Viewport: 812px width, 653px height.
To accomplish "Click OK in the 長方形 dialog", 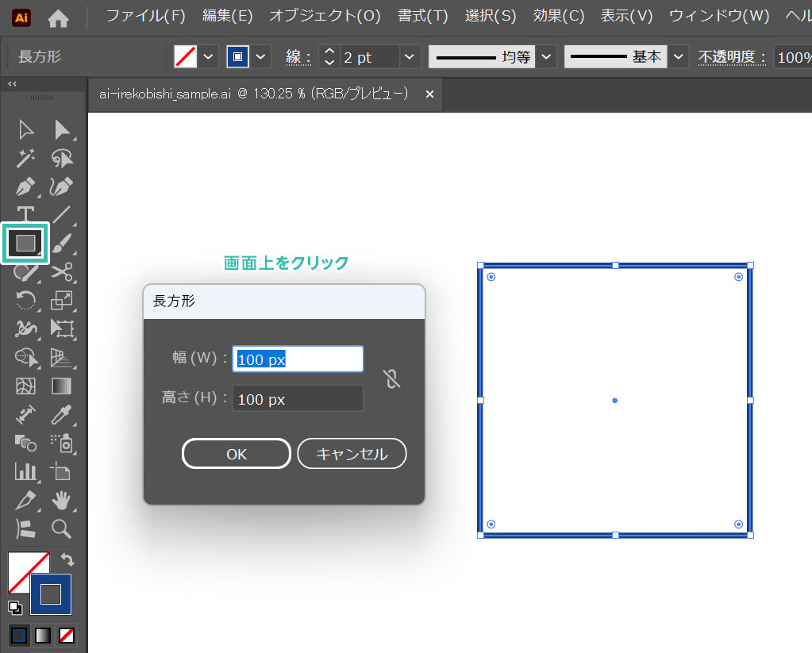I will click(x=237, y=454).
